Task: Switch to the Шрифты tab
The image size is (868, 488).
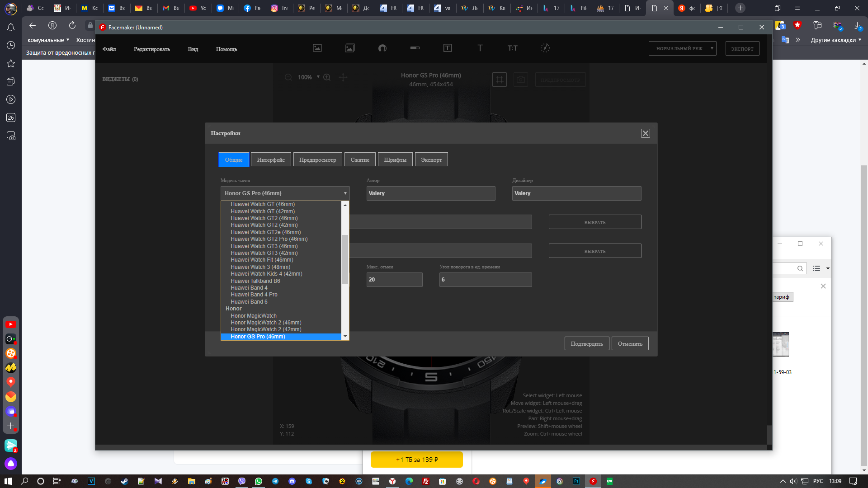Action: (x=395, y=160)
